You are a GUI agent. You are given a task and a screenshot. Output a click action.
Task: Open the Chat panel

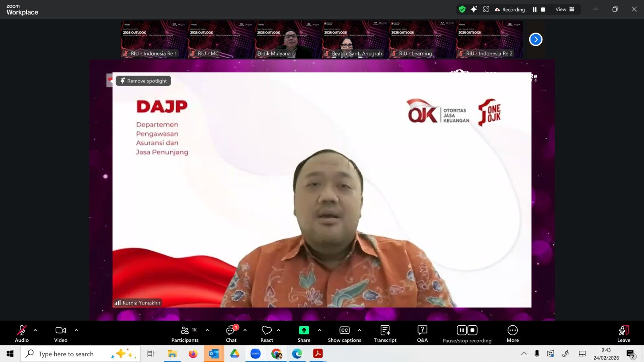tap(231, 334)
